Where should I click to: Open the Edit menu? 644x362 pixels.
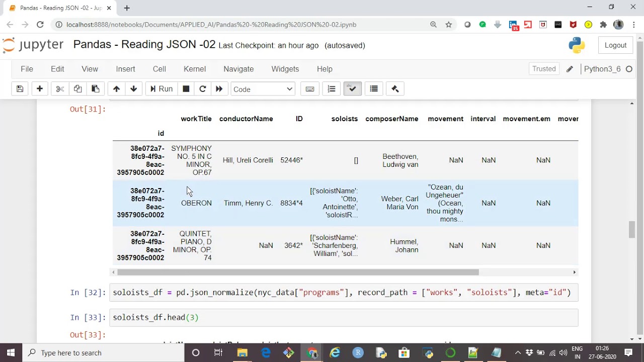click(x=57, y=69)
